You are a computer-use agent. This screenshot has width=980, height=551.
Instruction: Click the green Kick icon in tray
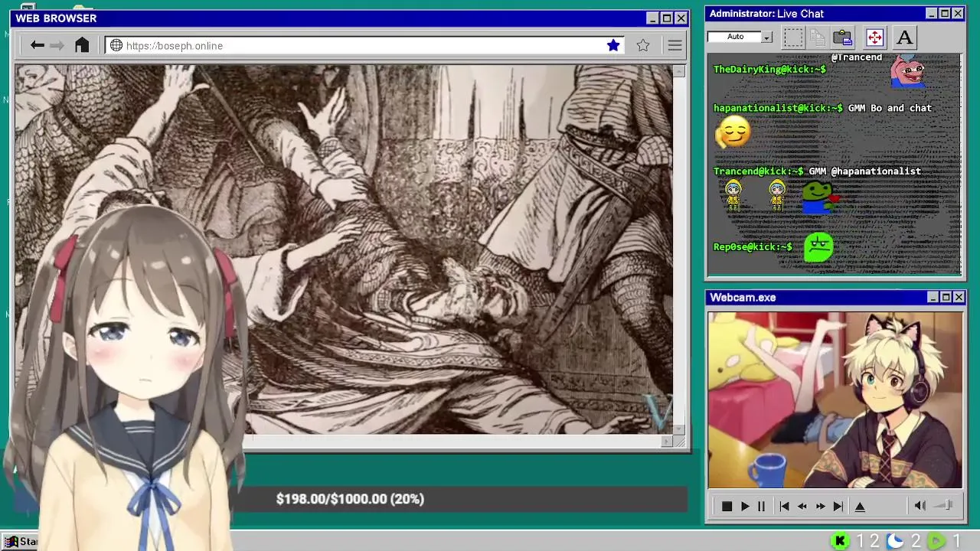[840, 541]
